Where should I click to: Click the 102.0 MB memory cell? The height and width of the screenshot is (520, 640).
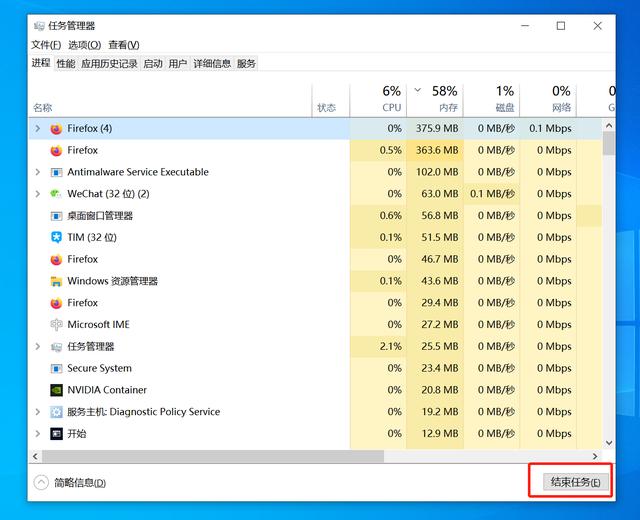click(437, 172)
